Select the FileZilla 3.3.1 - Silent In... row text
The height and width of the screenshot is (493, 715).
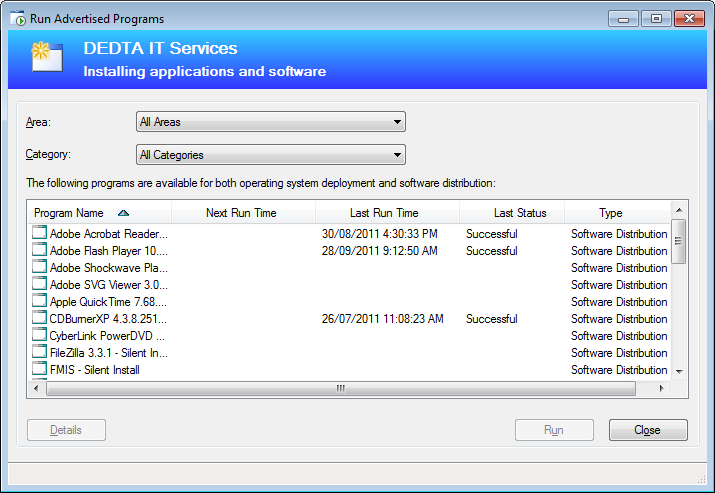tap(109, 353)
